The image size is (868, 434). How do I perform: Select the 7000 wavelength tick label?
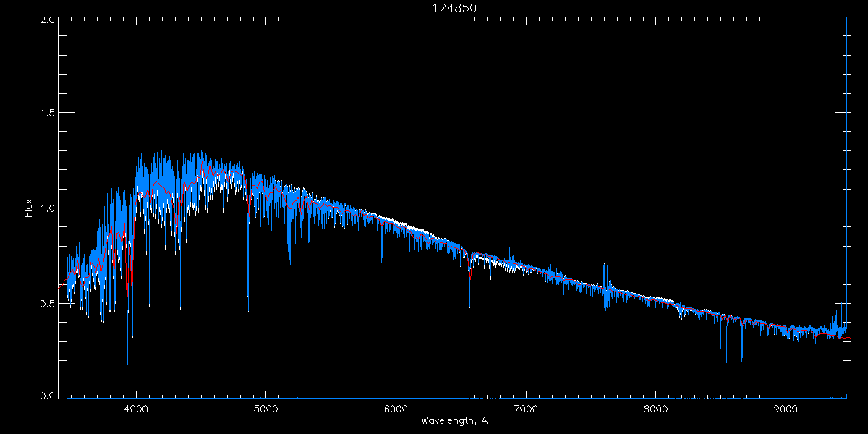point(526,409)
